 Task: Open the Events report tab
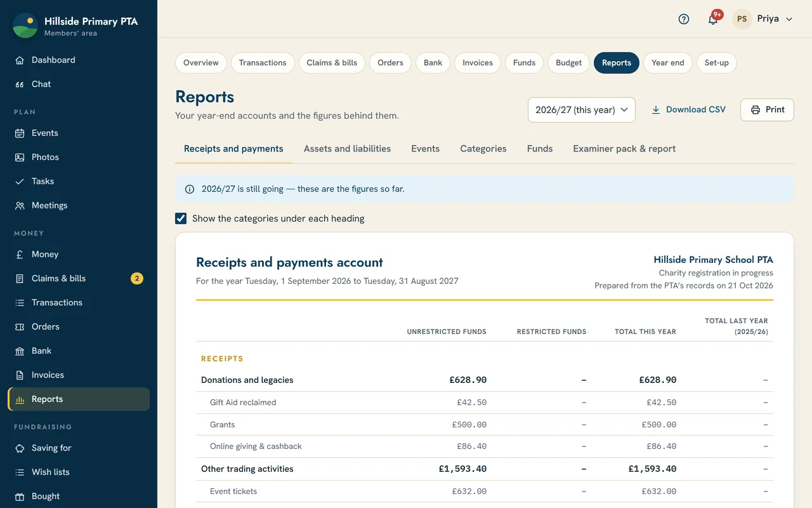tap(425, 149)
